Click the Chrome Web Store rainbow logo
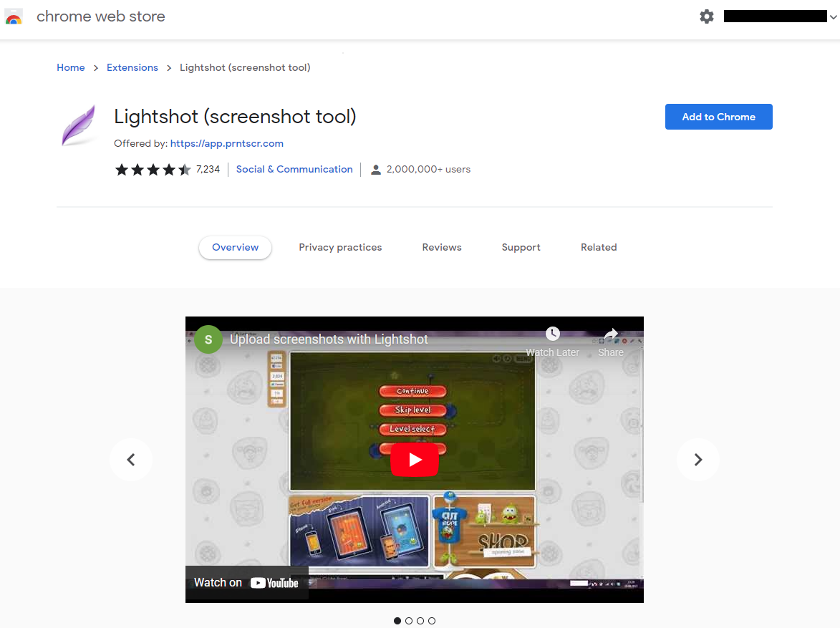The height and width of the screenshot is (628, 840). pyautogui.click(x=14, y=16)
